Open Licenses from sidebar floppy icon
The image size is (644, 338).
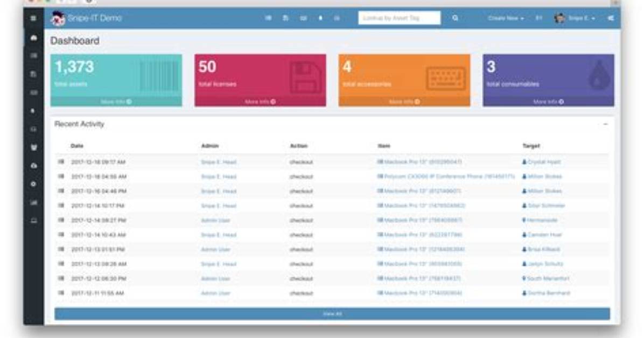[34, 74]
